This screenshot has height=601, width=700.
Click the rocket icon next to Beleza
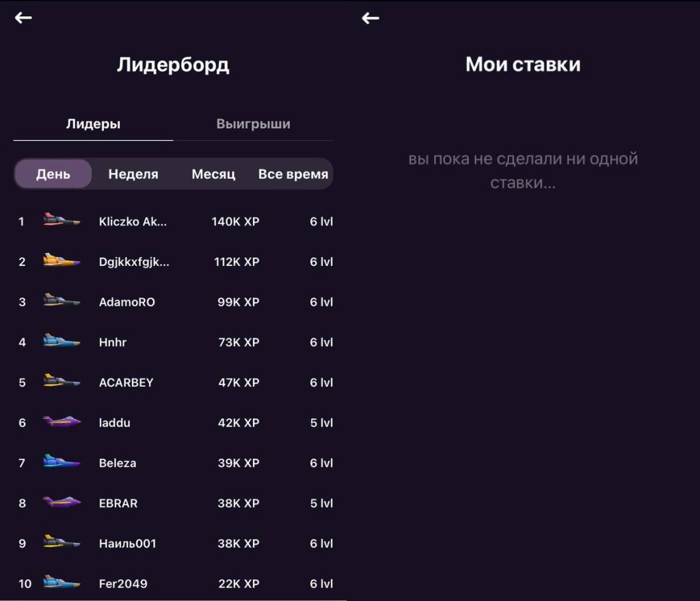click(62, 462)
